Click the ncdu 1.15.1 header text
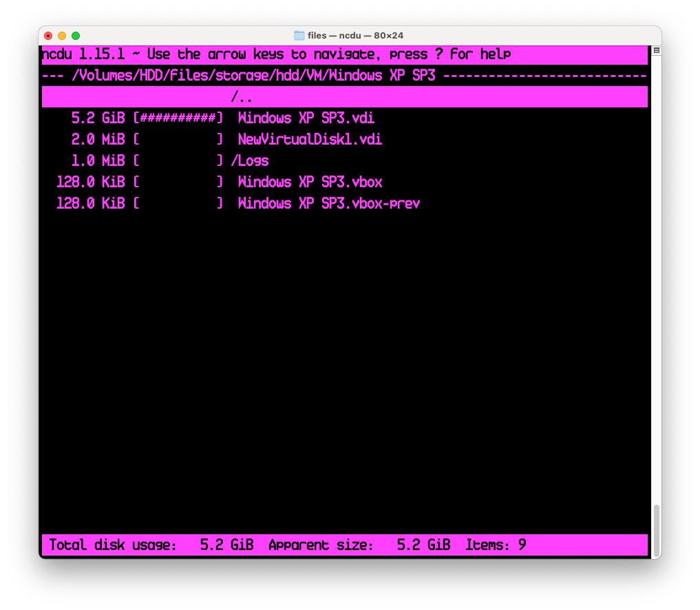The width and height of the screenshot is (700, 610). (83, 54)
